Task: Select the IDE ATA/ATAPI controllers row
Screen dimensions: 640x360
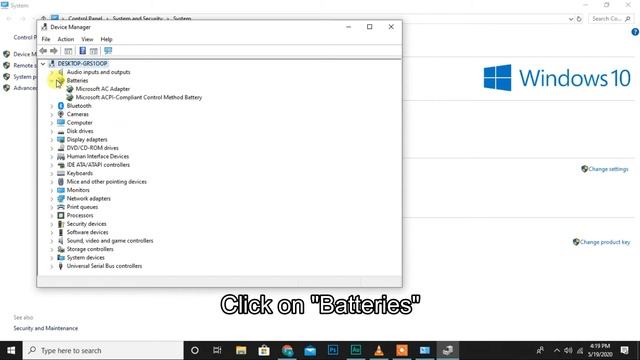Action: pyautogui.click(x=98, y=165)
